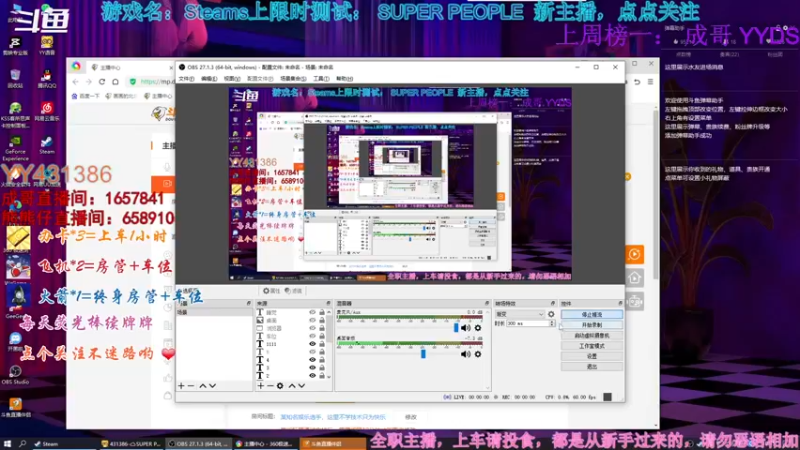Click 启动虚拟摄像机 button
The width and height of the screenshot is (800, 450).
pyautogui.click(x=592, y=336)
